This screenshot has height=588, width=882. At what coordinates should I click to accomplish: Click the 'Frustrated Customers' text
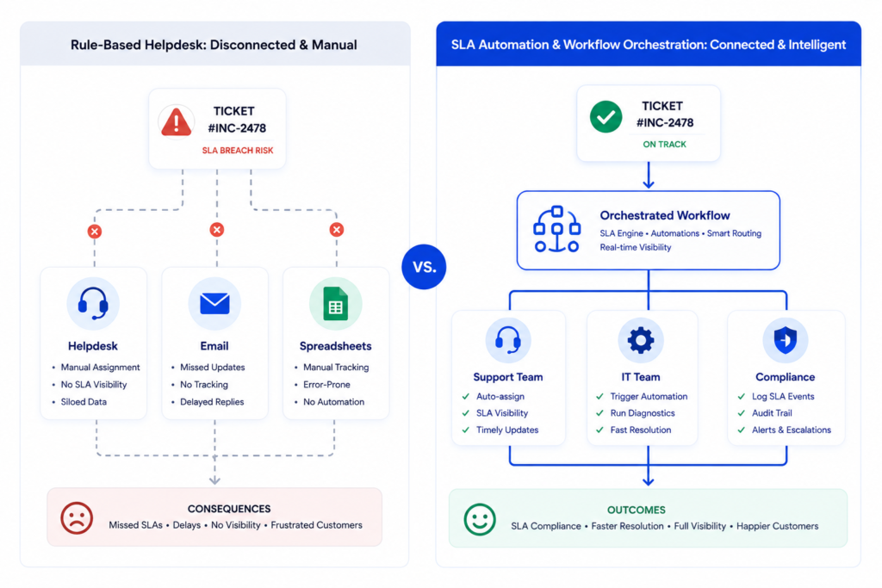coord(316,525)
